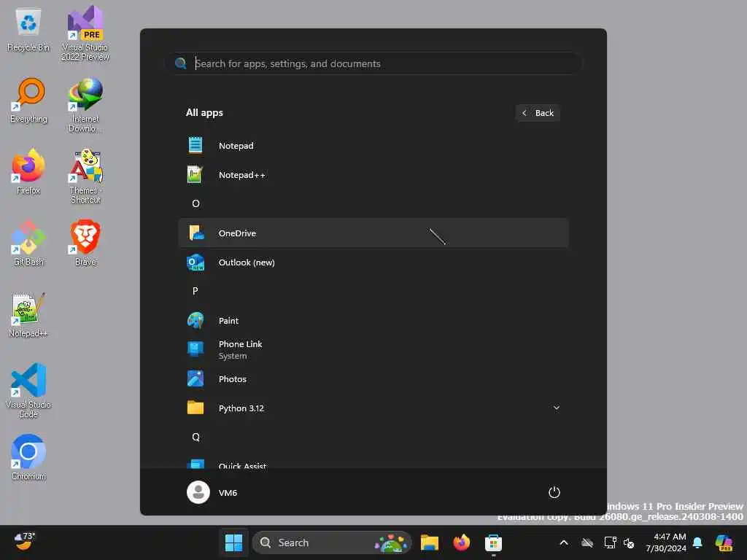Select the Everything desktop shortcut
Screen dimensions: 747x560
(28, 101)
